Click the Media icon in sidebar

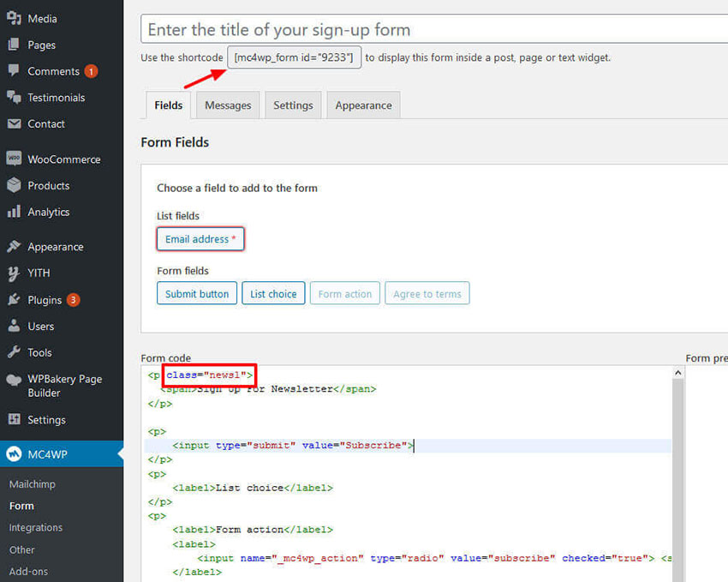click(14, 18)
